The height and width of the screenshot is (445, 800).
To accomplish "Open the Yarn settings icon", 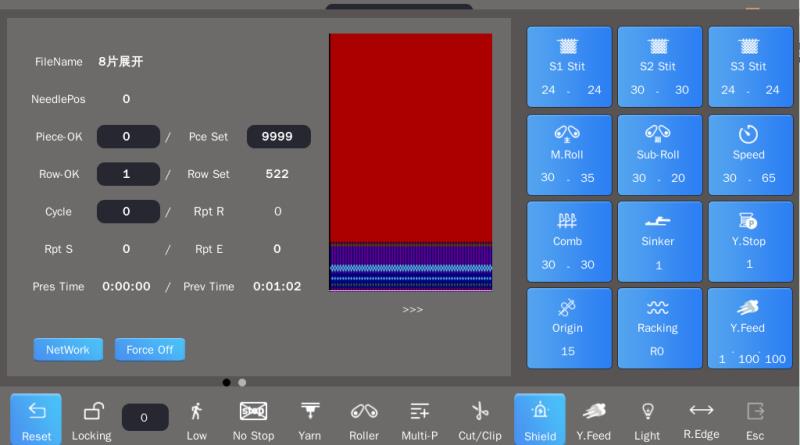I will 310,419.
